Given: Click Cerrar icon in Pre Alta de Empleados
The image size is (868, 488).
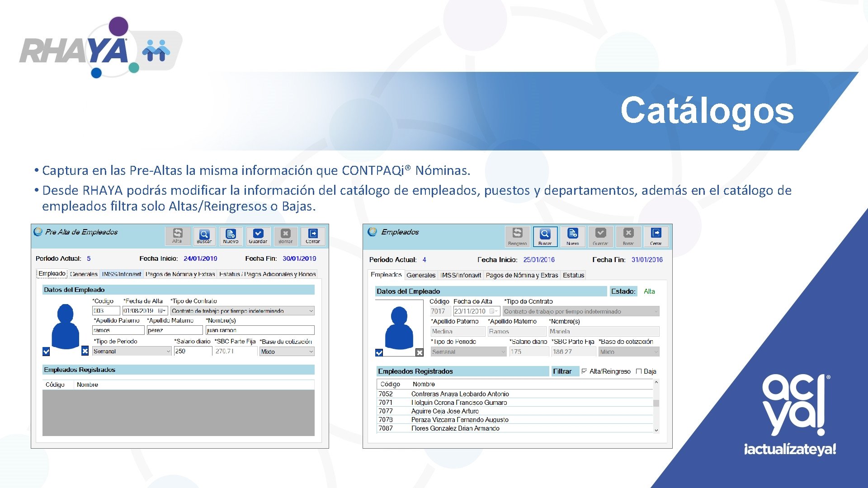Looking at the screenshot, I should (312, 236).
